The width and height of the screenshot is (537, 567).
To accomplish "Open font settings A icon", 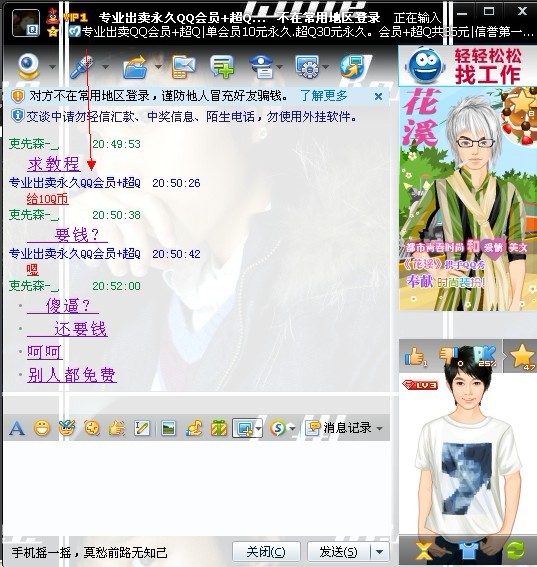I will point(17,428).
